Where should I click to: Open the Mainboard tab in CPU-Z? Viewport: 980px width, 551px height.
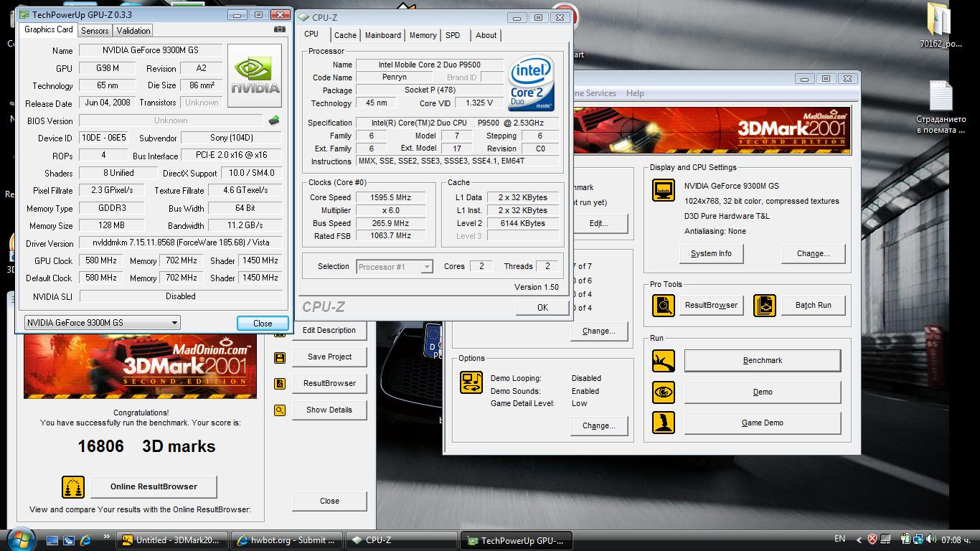point(383,35)
